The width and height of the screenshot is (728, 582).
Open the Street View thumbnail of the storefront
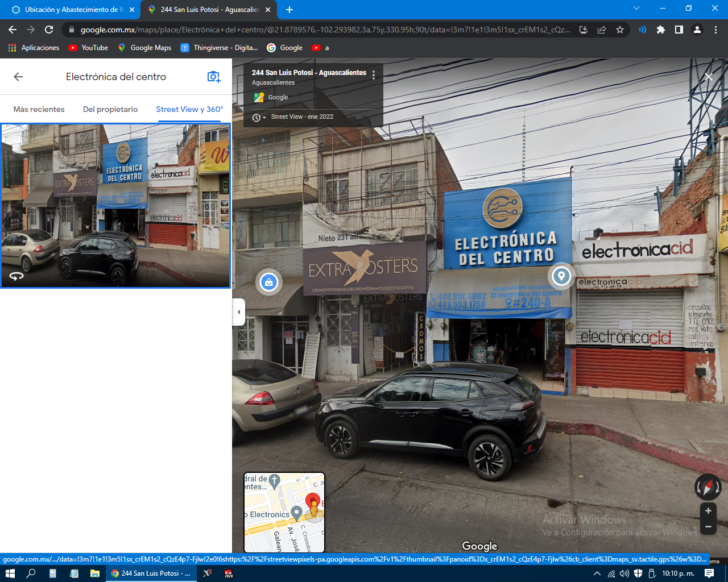pos(115,206)
